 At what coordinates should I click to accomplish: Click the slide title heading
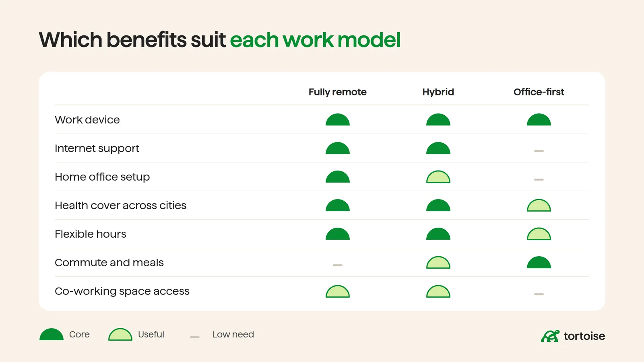[x=220, y=40]
